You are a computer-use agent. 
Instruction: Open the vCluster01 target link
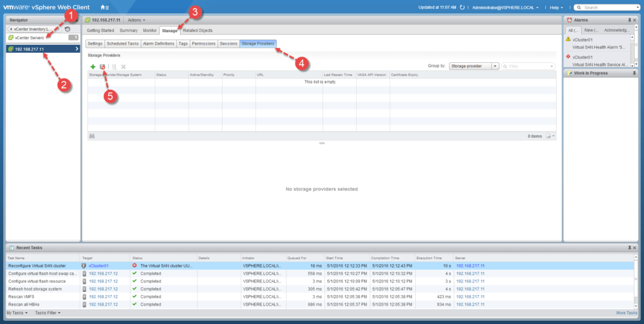tap(99, 266)
